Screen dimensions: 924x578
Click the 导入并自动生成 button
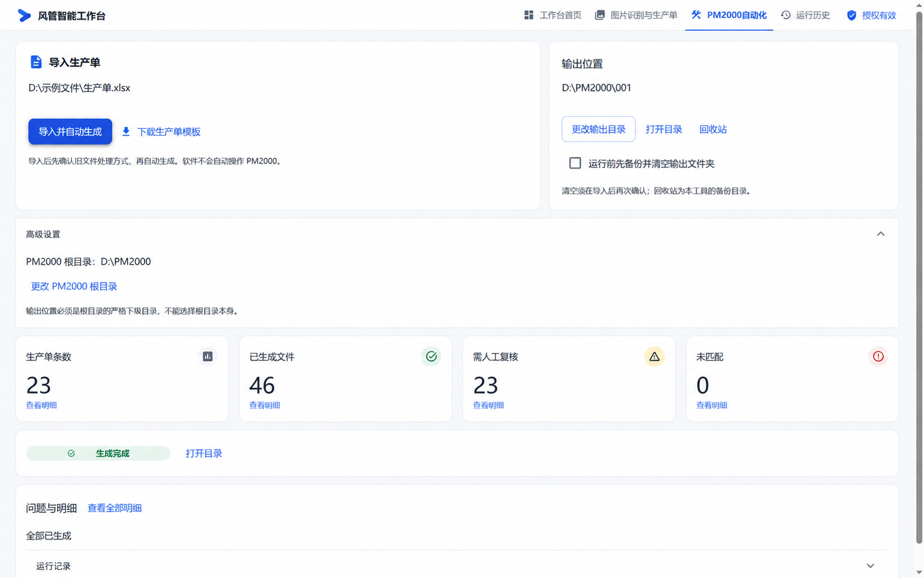point(70,132)
